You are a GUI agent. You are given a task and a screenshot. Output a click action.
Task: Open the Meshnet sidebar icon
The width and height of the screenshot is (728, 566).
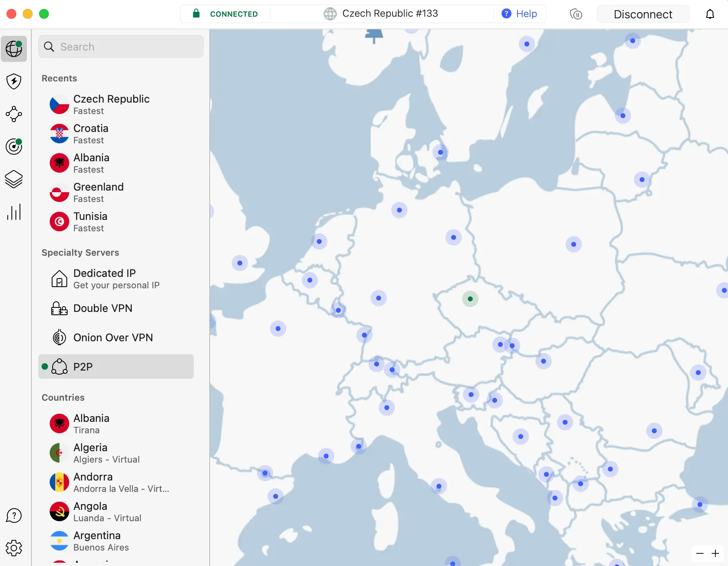coord(14,114)
